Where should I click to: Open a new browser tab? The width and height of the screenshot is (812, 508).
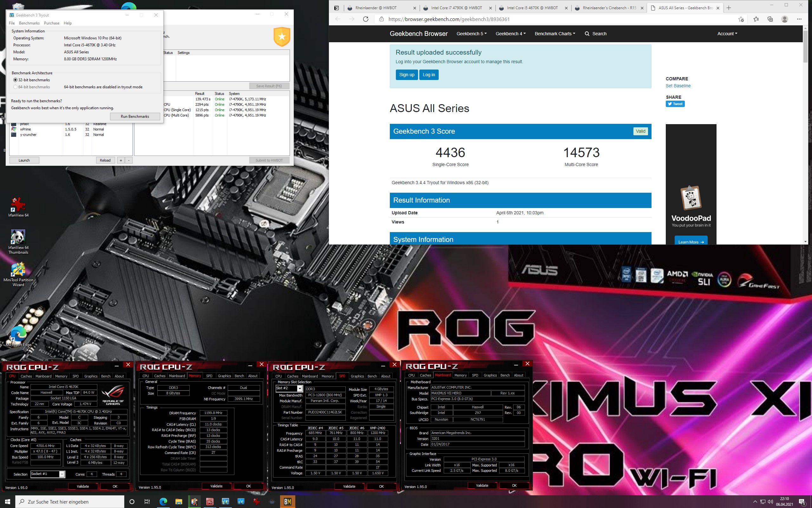pos(729,8)
